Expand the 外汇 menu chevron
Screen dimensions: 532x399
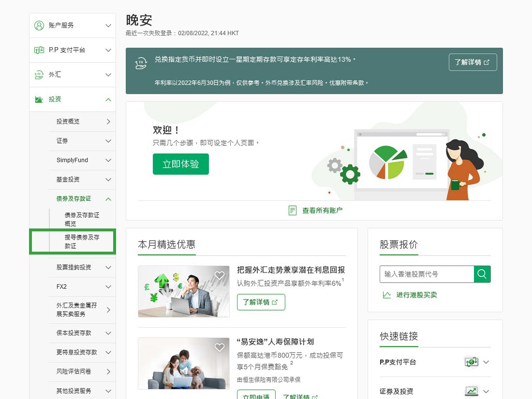(108, 74)
